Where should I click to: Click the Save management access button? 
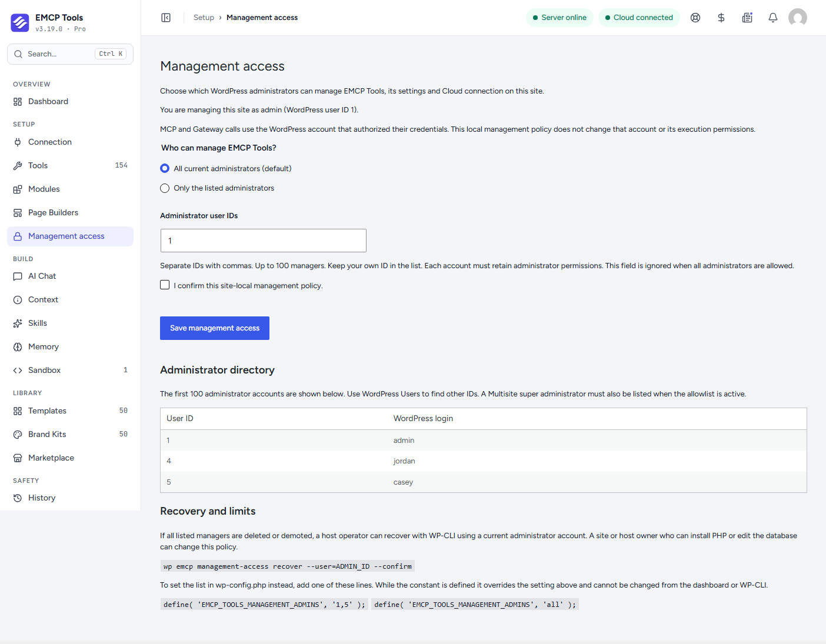tap(215, 328)
